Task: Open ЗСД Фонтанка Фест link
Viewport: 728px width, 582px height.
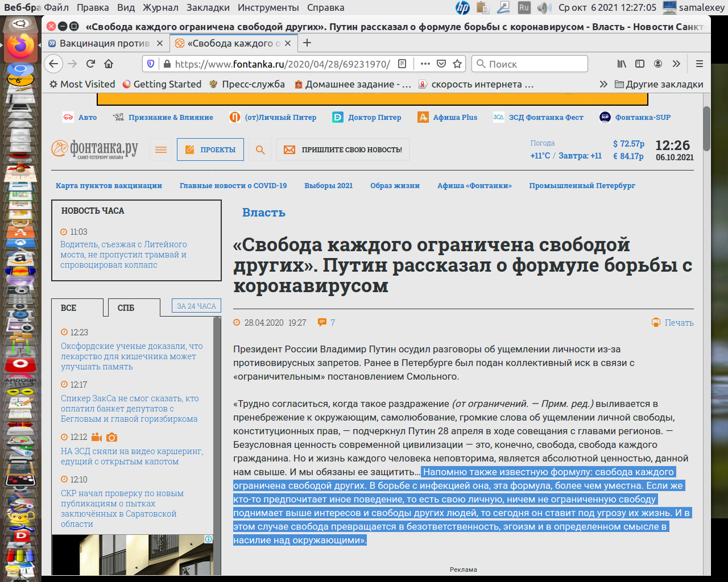Action: [x=538, y=117]
